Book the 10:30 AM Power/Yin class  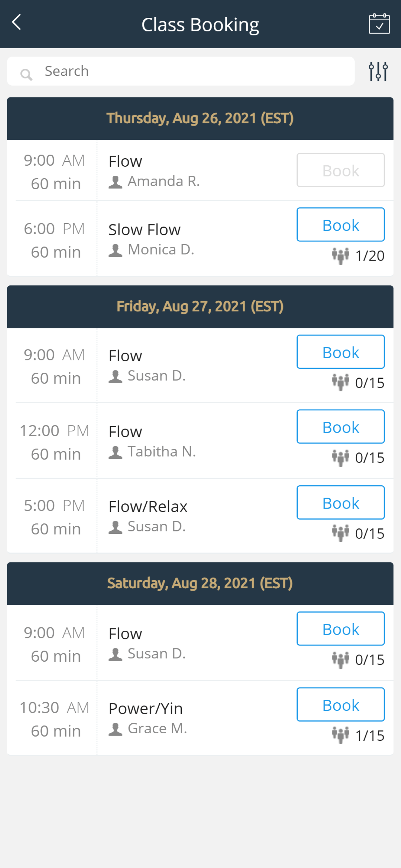click(340, 704)
